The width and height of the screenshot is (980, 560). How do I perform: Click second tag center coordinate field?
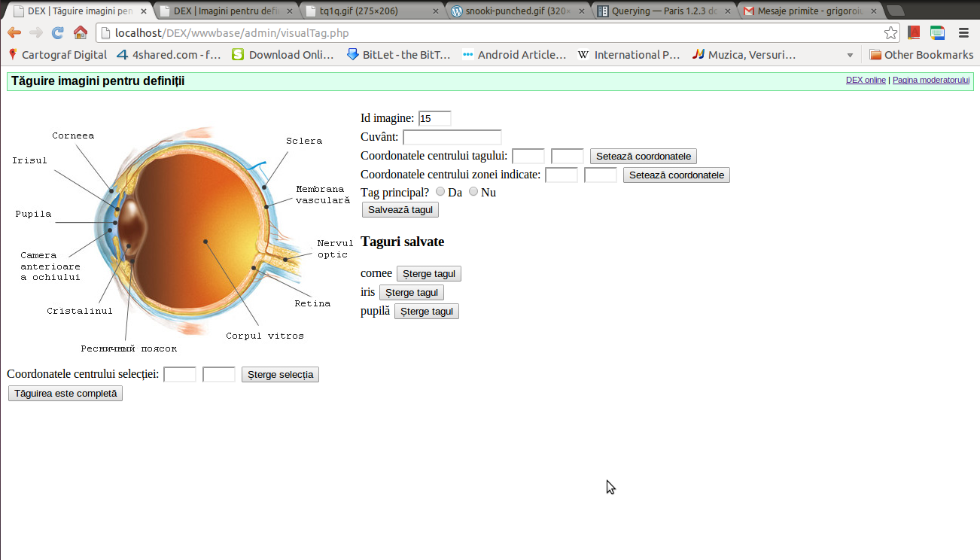pos(568,156)
